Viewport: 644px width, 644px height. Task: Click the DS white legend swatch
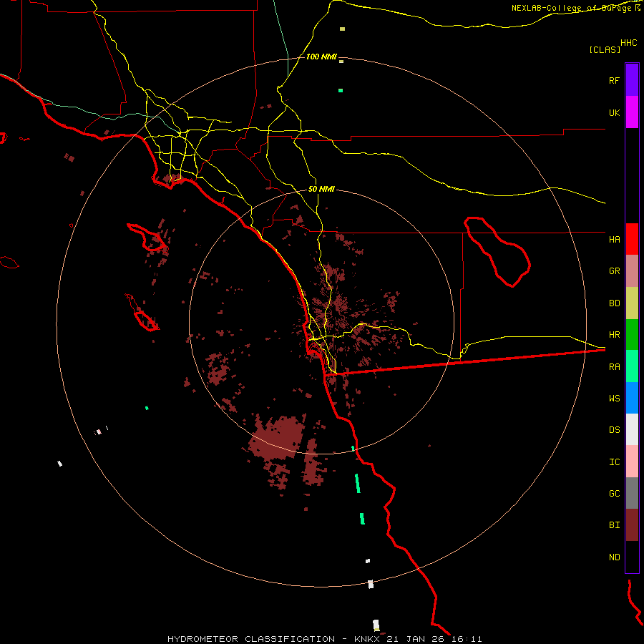click(632, 429)
